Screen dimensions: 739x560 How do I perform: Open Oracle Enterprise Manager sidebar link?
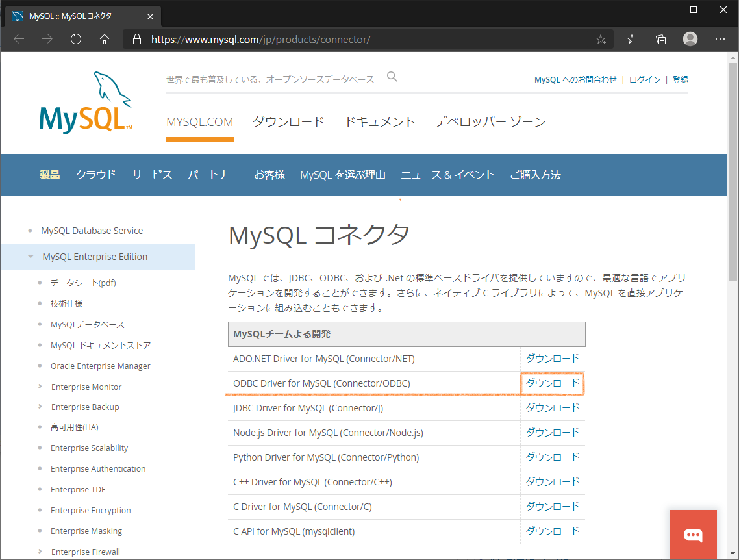(101, 366)
